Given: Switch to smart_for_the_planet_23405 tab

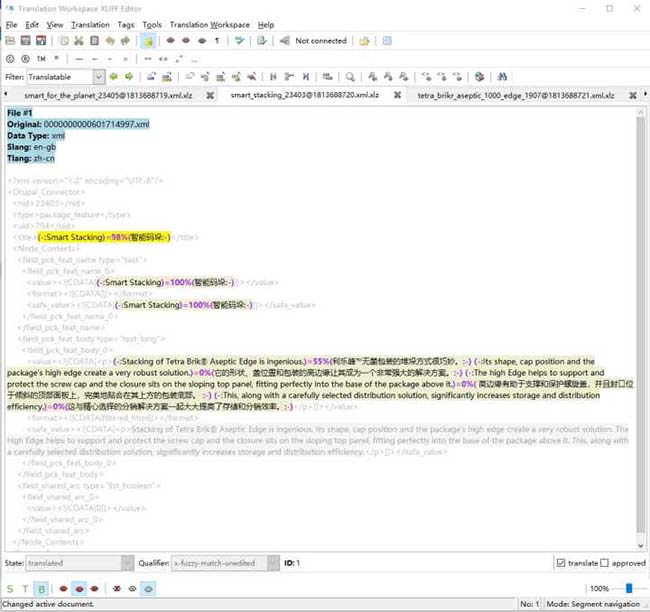Looking at the screenshot, I should click(106, 95).
